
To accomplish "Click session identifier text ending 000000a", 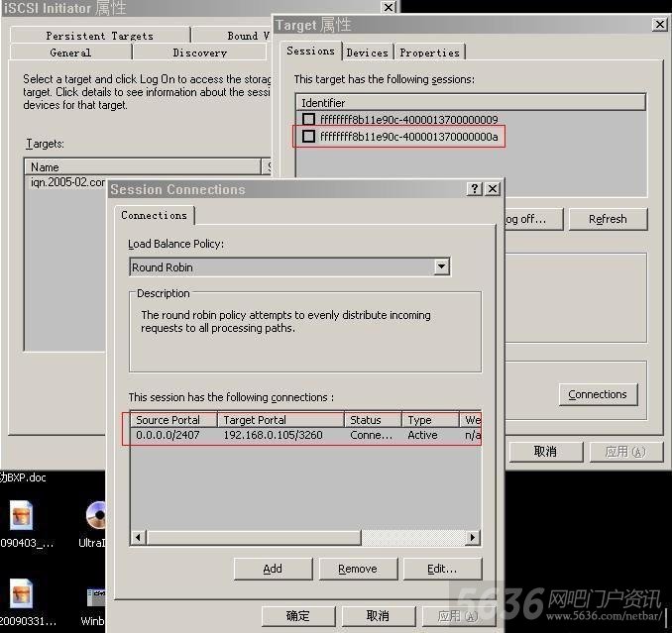I will point(409,137).
